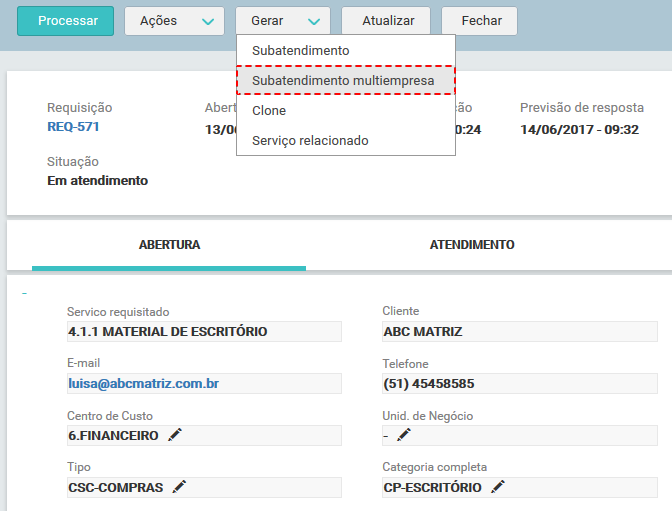The image size is (672, 511).
Task: Click the Telefone (51) 45458585 field
Action: 520,383
